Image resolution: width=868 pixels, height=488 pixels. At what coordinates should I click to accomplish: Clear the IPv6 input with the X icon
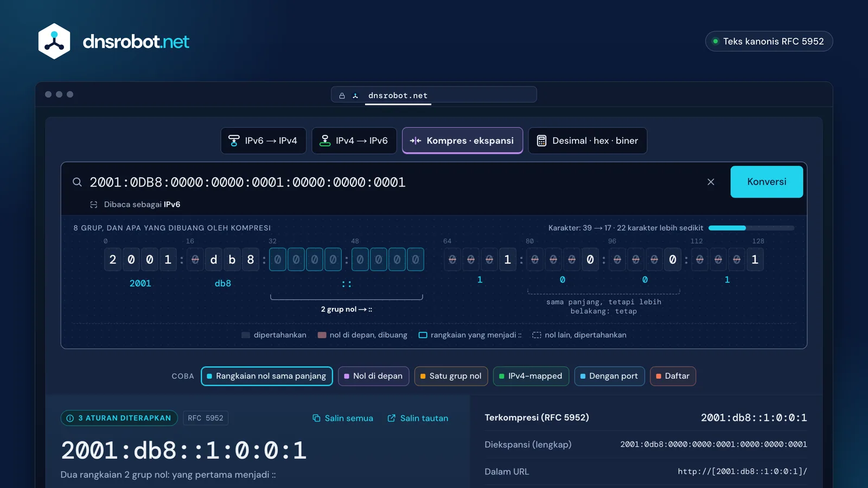coord(711,182)
